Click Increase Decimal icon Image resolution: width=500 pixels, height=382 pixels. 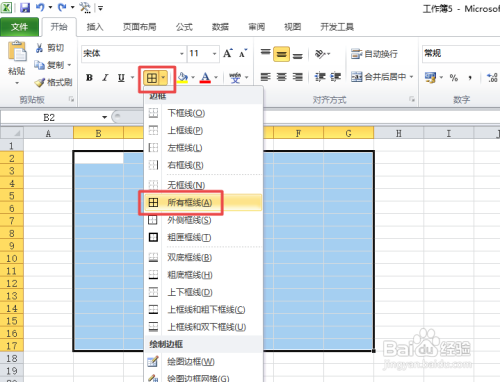pyautogui.click(x=492, y=78)
